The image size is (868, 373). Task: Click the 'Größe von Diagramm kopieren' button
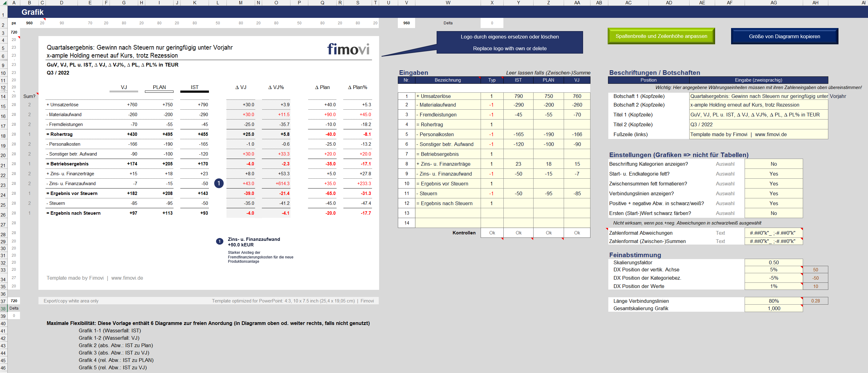[x=784, y=36]
